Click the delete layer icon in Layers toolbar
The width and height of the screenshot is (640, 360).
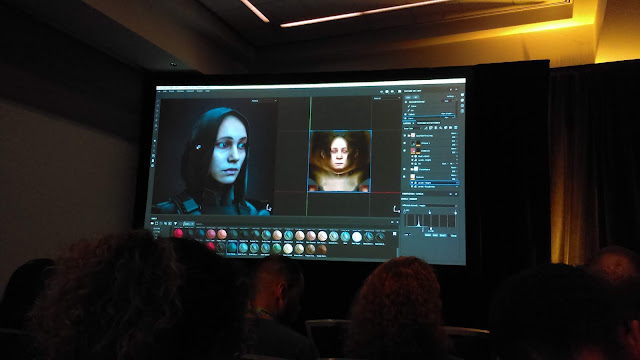pos(456,128)
